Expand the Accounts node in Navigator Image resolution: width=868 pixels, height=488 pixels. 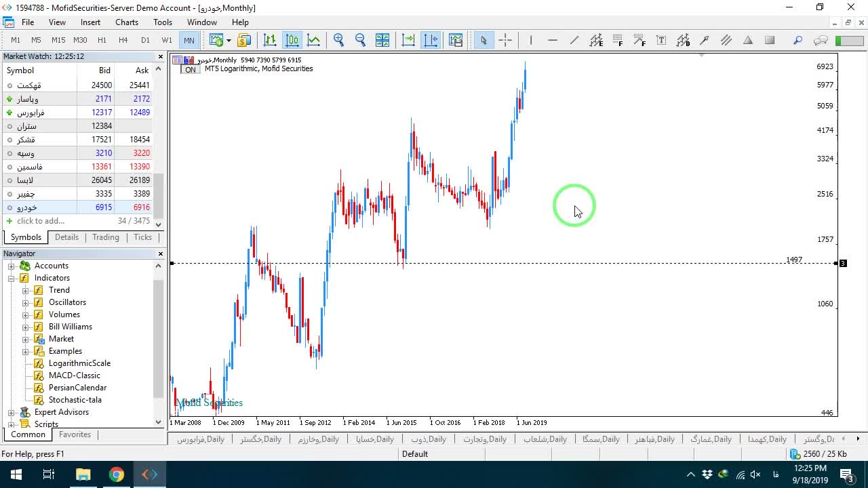pyautogui.click(x=12, y=266)
